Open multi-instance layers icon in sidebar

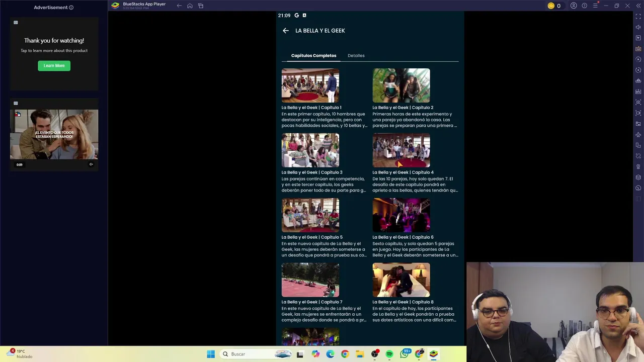coord(638,177)
